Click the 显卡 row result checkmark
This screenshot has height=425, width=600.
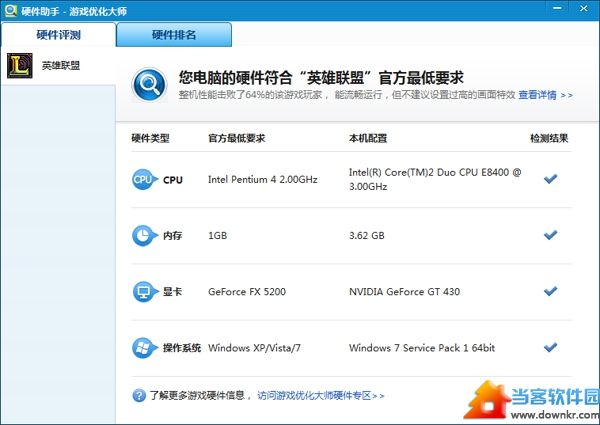pos(549,291)
